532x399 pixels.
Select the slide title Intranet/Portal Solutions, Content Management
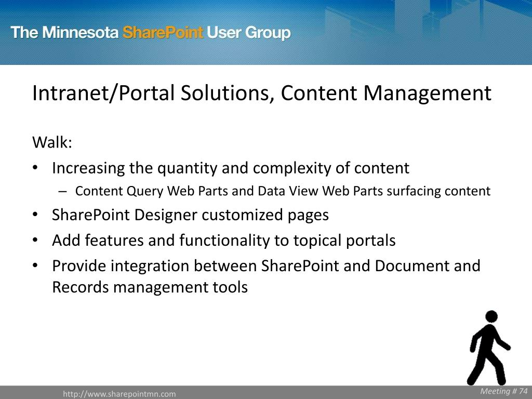[x=262, y=93]
